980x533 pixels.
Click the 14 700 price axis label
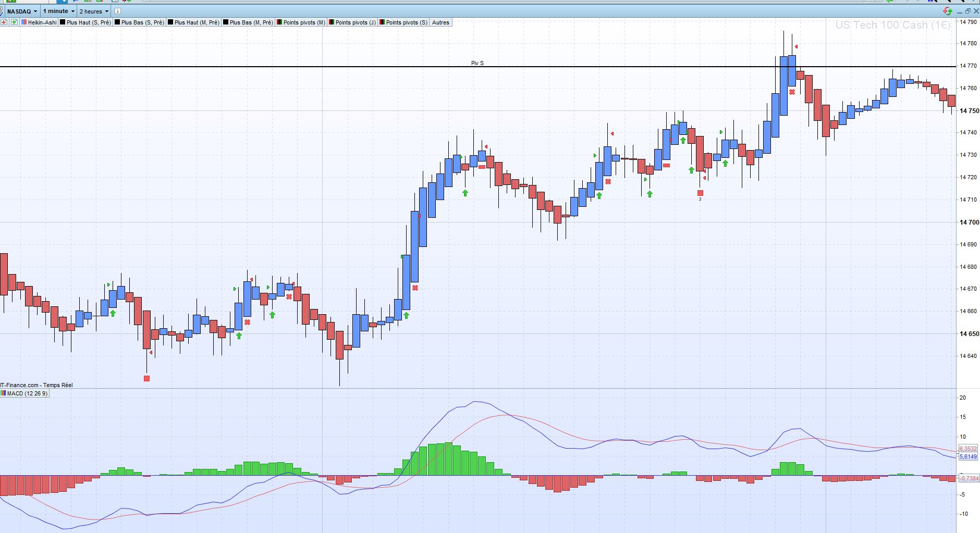pyautogui.click(x=969, y=222)
